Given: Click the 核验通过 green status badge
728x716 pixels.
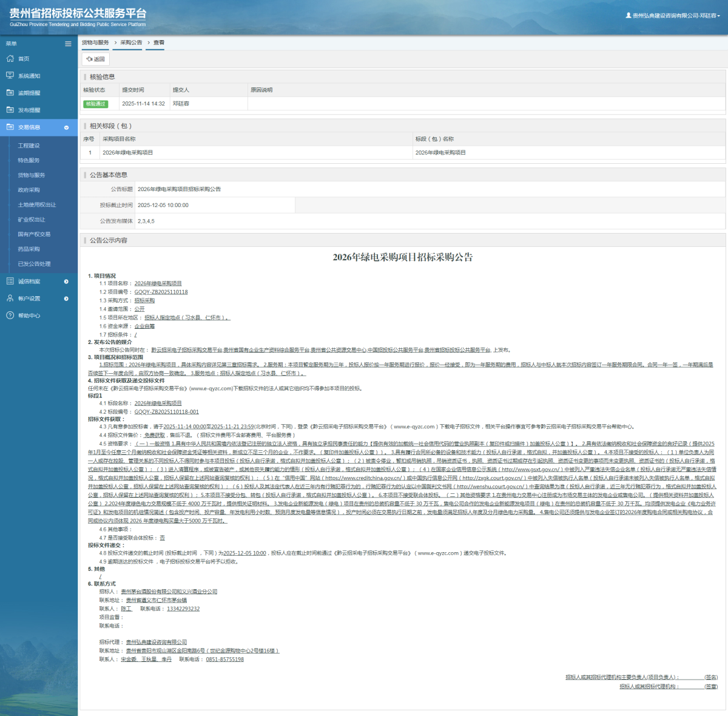Looking at the screenshot, I should pos(95,104).
